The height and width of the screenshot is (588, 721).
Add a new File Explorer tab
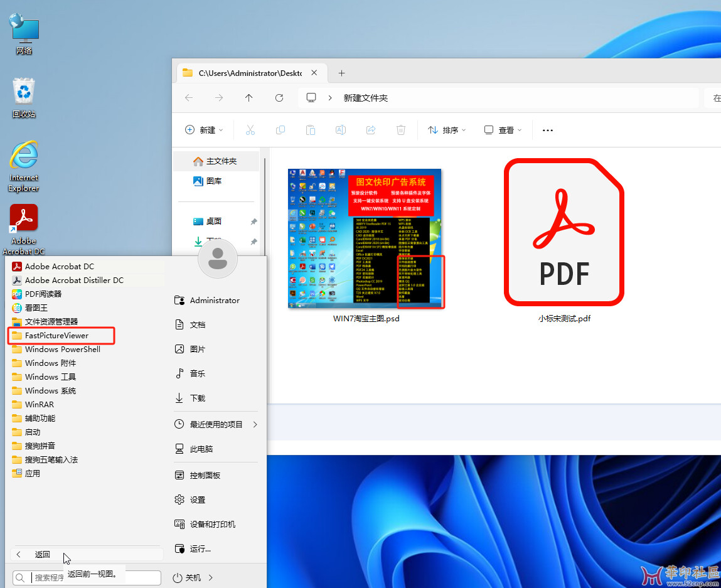(341, 73)
